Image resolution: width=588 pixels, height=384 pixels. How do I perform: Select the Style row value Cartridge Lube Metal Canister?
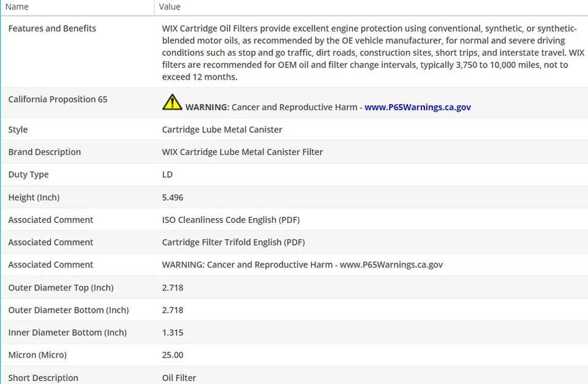222,130
